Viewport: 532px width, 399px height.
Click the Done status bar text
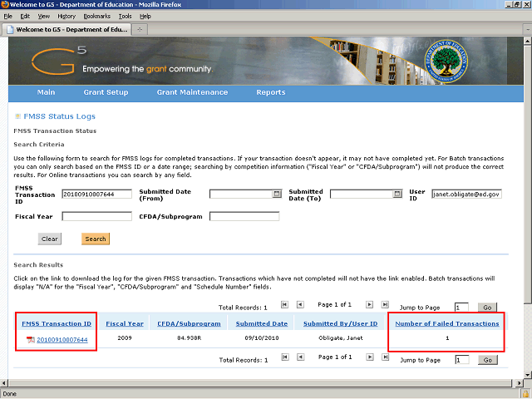(9, 393)
